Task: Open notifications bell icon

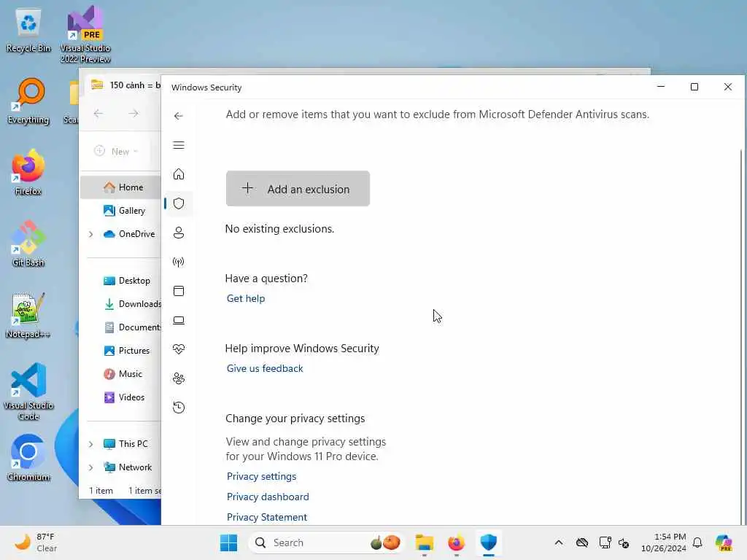Action: click(697, 542)
